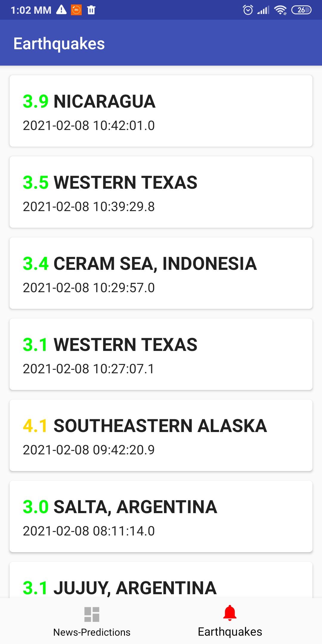Tap the cellular signal bars icon

coord(263,10)
